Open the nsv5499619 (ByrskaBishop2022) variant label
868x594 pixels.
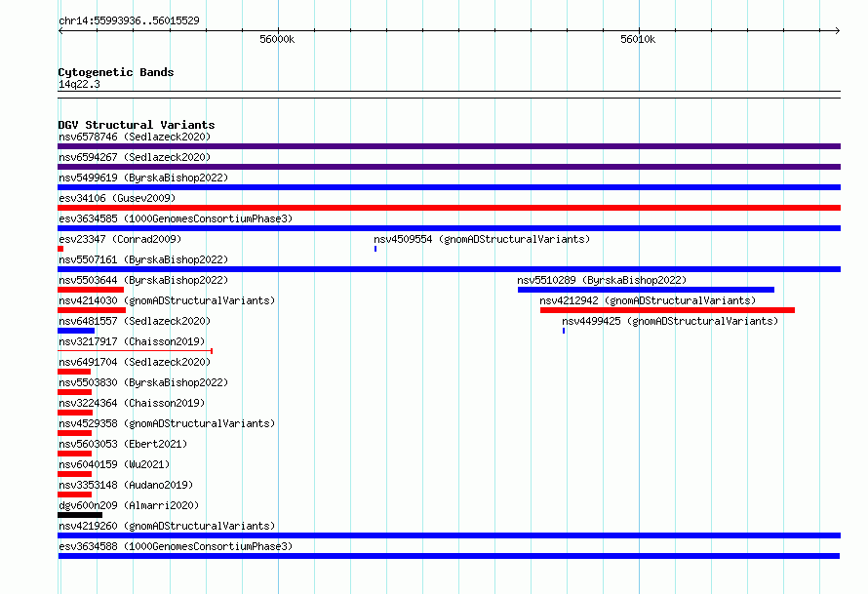(x=143, y=178)
